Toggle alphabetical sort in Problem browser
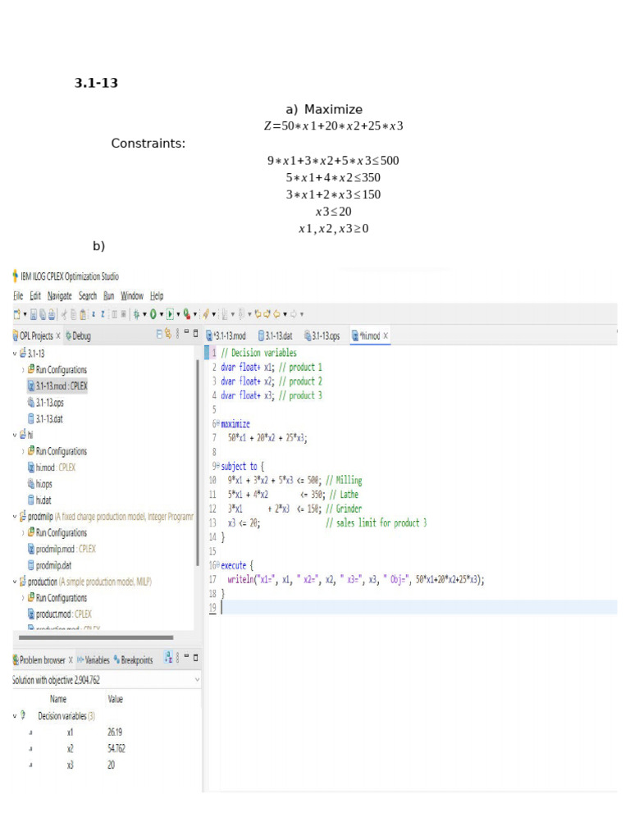 (x=168, y=658)
